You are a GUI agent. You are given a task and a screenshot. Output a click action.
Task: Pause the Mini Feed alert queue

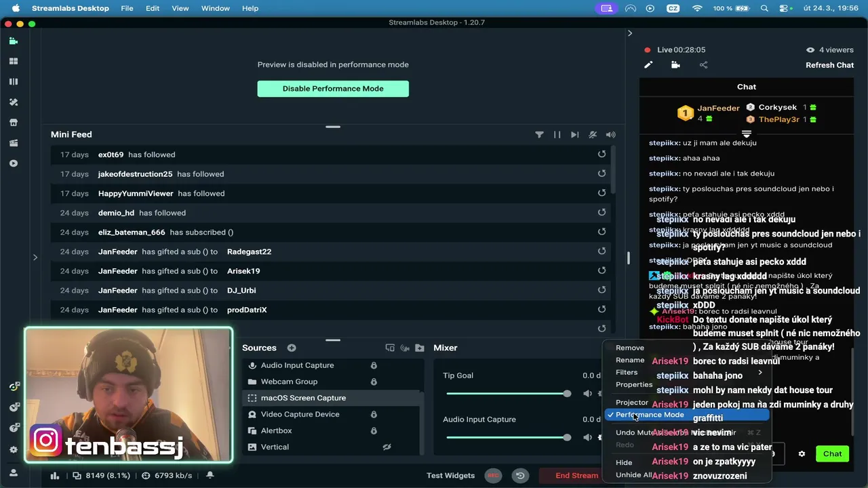point(557,135)
